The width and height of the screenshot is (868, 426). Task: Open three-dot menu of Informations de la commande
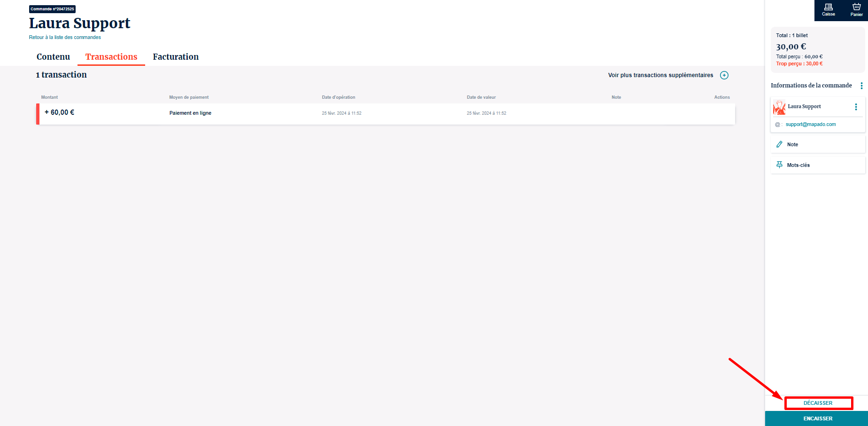(861, 86)
